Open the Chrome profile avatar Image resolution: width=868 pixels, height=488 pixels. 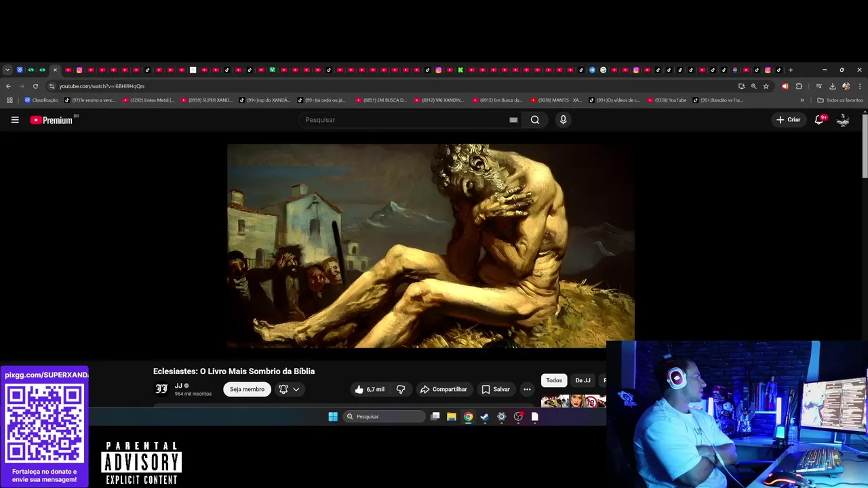[x=846, y=86]
